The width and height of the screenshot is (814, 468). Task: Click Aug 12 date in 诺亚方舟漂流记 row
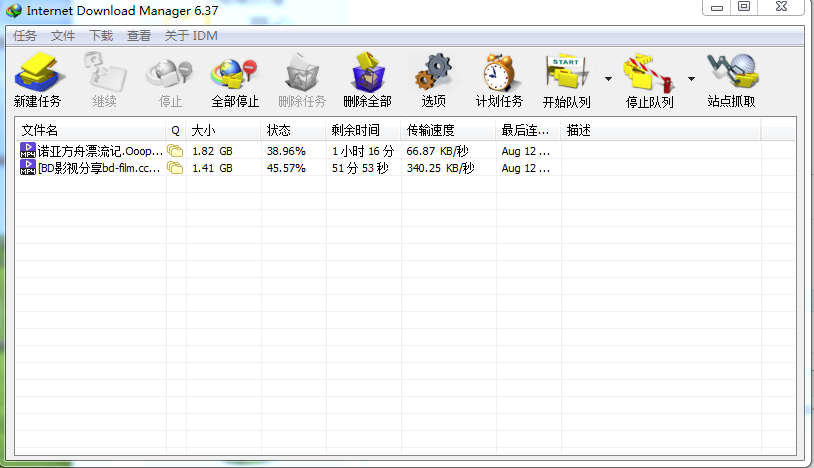pyautogui.click(x=525, y=151)
